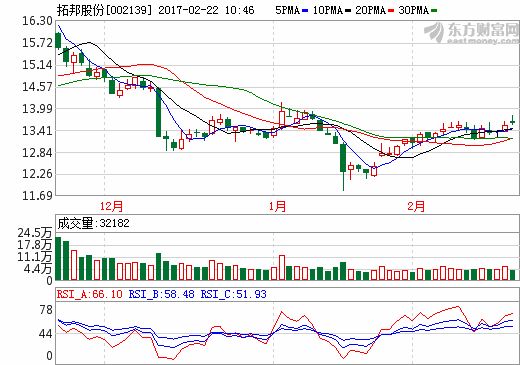Click the 11.1万 volume axis label
Image resolution: width=520 pixels, height=365 pixels.
[x=35, y=257]
